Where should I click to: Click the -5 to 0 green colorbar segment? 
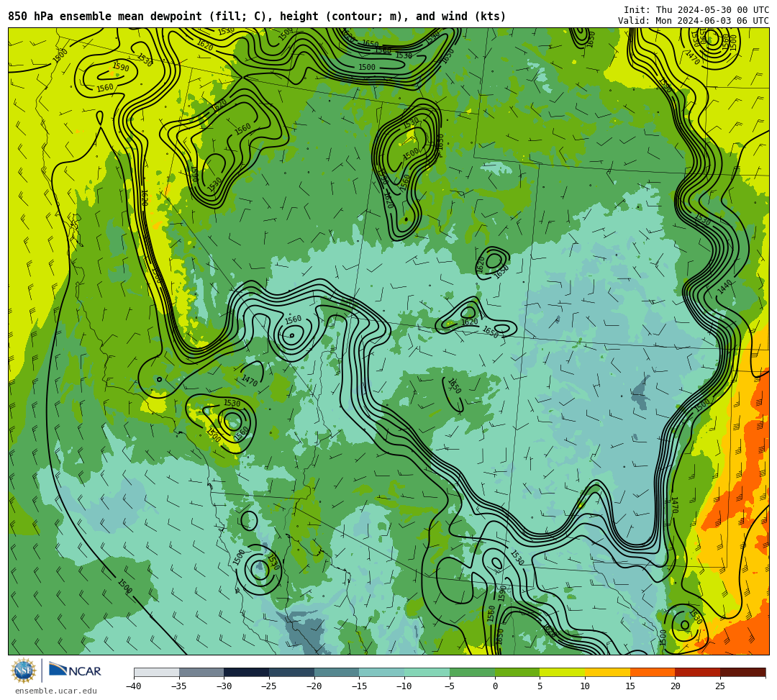pos(472,672)
